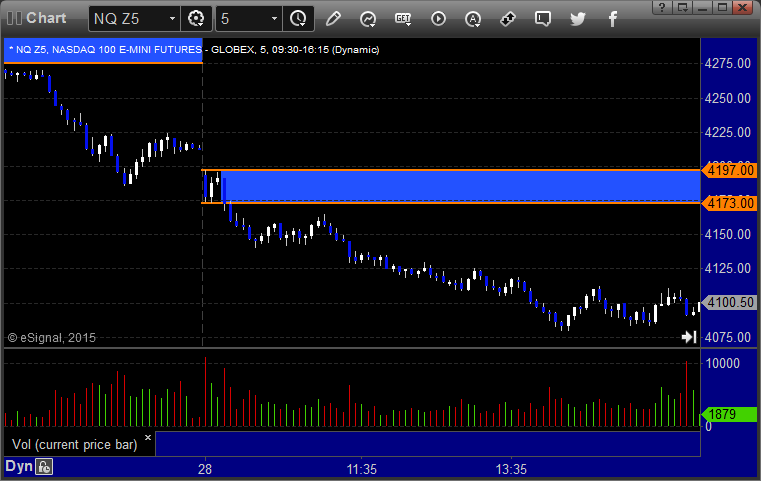Close the Vol current price bar tab

tap(148, 437)
